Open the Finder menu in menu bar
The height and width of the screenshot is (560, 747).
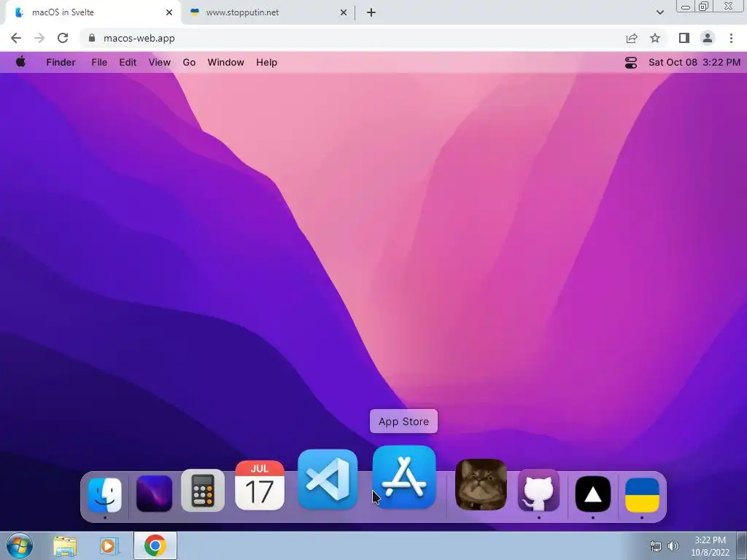coord(61,63)
